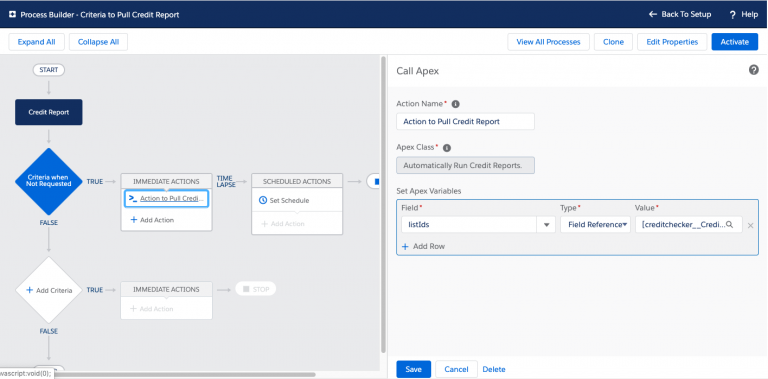This screenshot has width=768, height=379.
Task: Click the plus icon in Add Criteria diamond
Action: (x=29, y=290)
